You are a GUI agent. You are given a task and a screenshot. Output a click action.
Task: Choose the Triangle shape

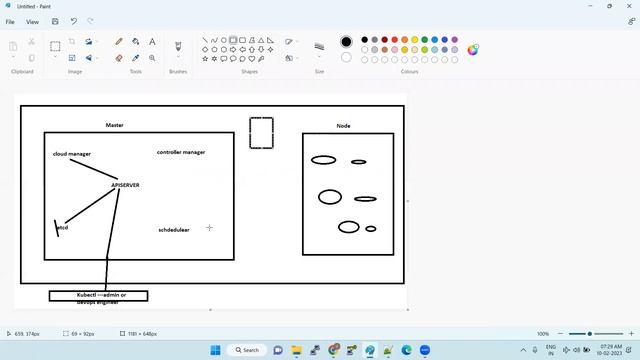pyautogui.click(x=261, y=40)
